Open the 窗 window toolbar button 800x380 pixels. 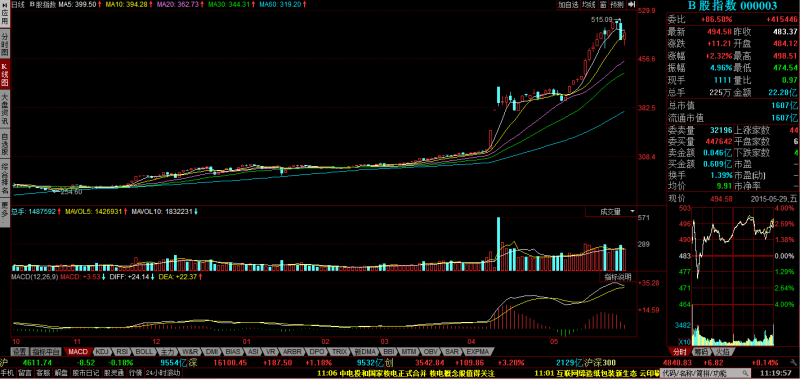click(603, 5)
